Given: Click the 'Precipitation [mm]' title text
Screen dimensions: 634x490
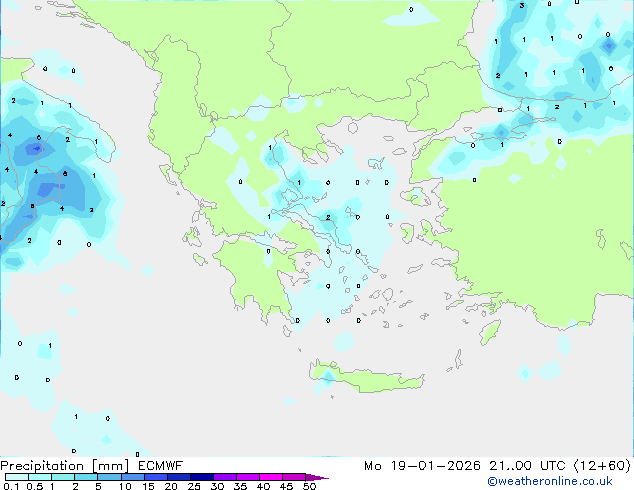Looking at the screenshot, I should pyautogui.click(x=65, y=466).
